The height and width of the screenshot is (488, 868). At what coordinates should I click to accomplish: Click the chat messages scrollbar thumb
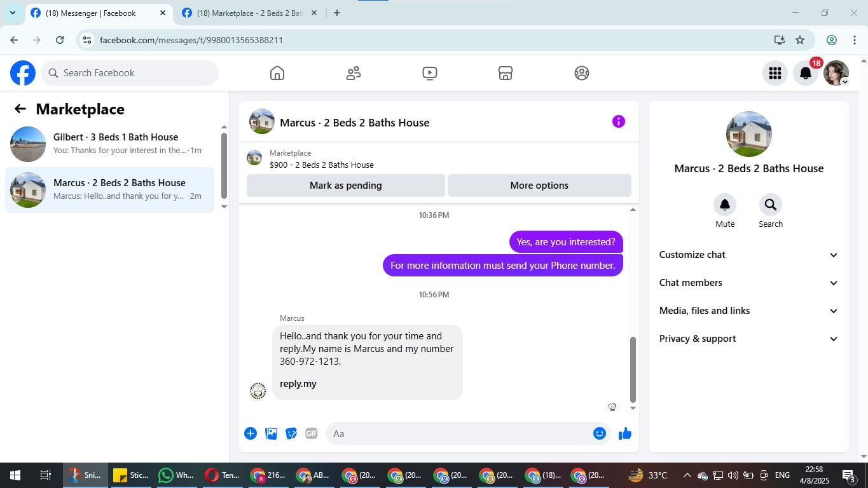click(x=633, y=370)
